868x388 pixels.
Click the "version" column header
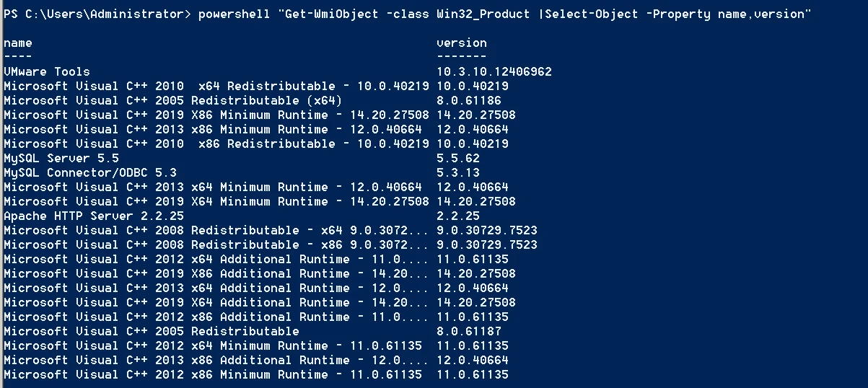pos(462,43)
